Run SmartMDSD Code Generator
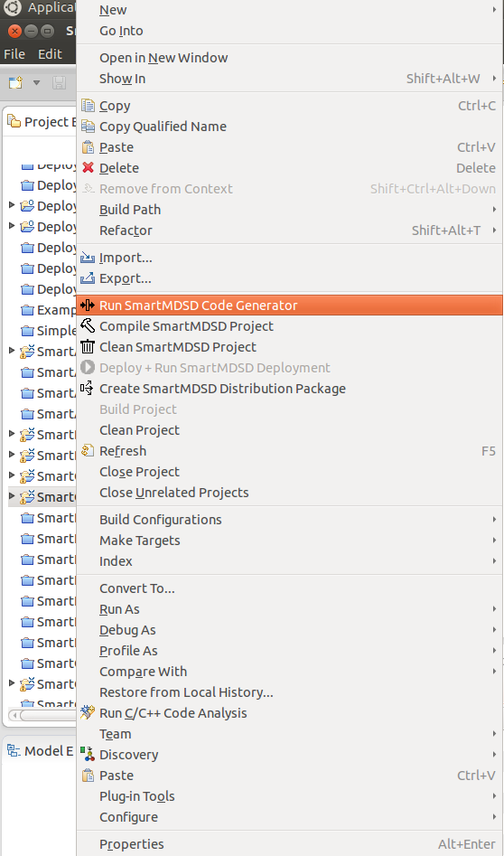Screen dimensions: 504x856 pyautogui.click(x=289, y=306)
